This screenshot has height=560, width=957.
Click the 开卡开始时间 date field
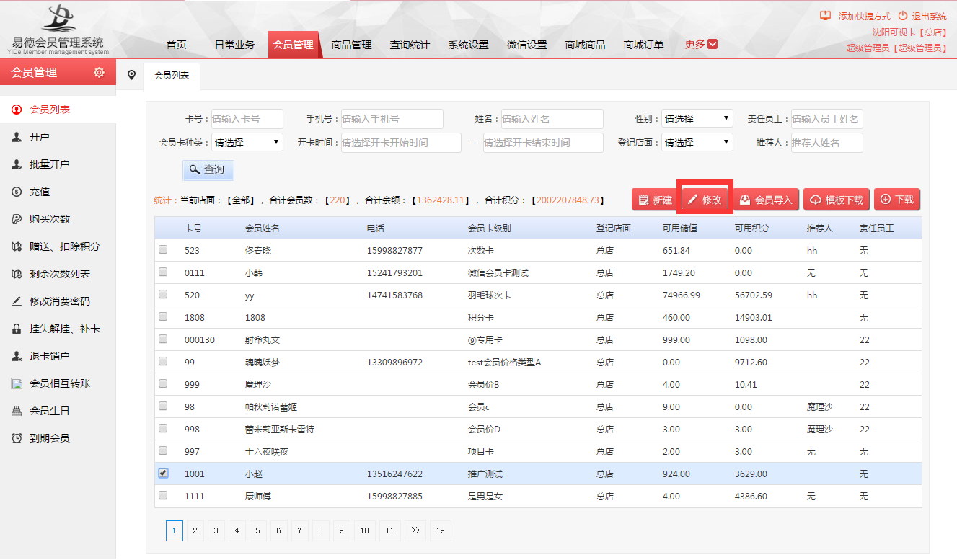click(401, 143)
